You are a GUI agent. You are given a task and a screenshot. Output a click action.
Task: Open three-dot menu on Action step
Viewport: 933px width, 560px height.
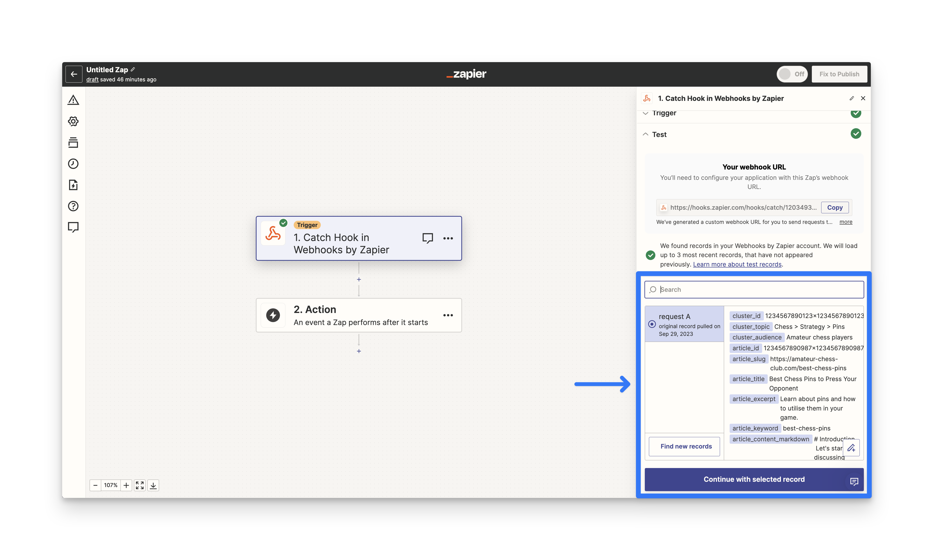click(448, 315)
